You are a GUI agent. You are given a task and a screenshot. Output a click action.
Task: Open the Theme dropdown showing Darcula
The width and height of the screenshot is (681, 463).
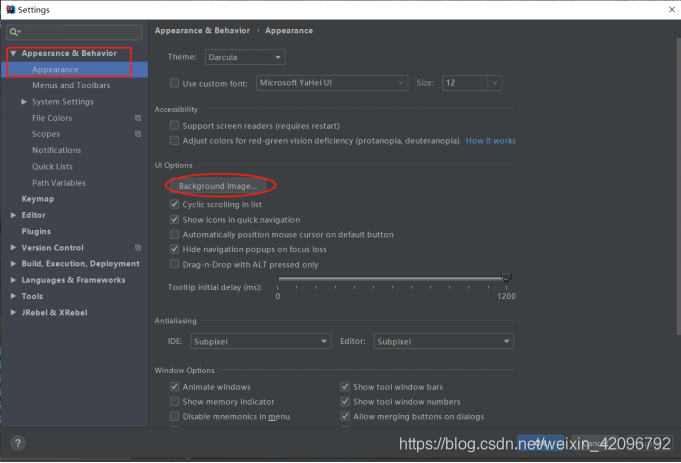point(245,57)
